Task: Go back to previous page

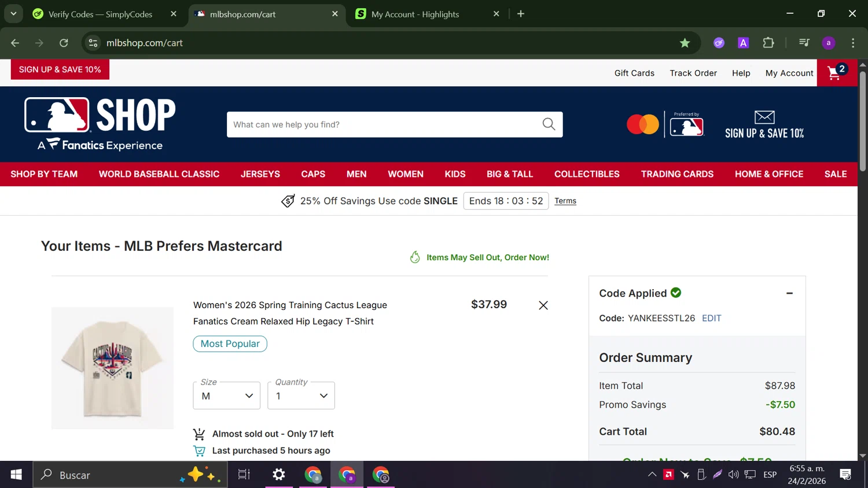Action: (15, 43)
